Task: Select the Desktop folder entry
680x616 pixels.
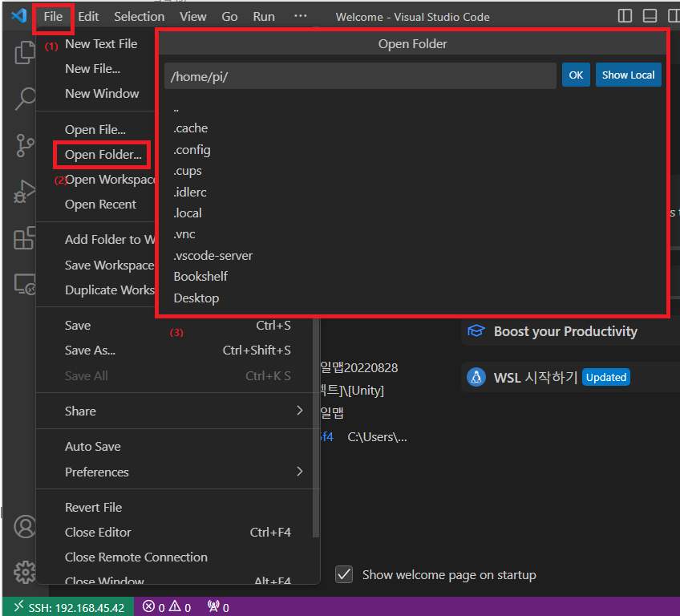Action: (412, 298)
